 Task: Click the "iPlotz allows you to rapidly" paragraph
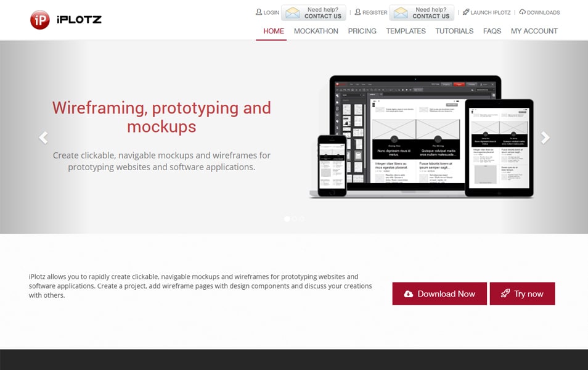200,286
